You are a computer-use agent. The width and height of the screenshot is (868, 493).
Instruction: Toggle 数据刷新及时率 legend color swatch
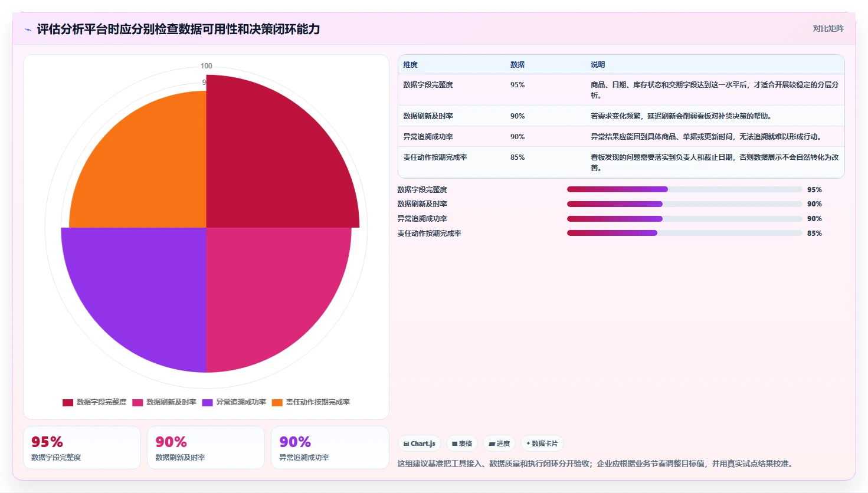pos(137,403)
